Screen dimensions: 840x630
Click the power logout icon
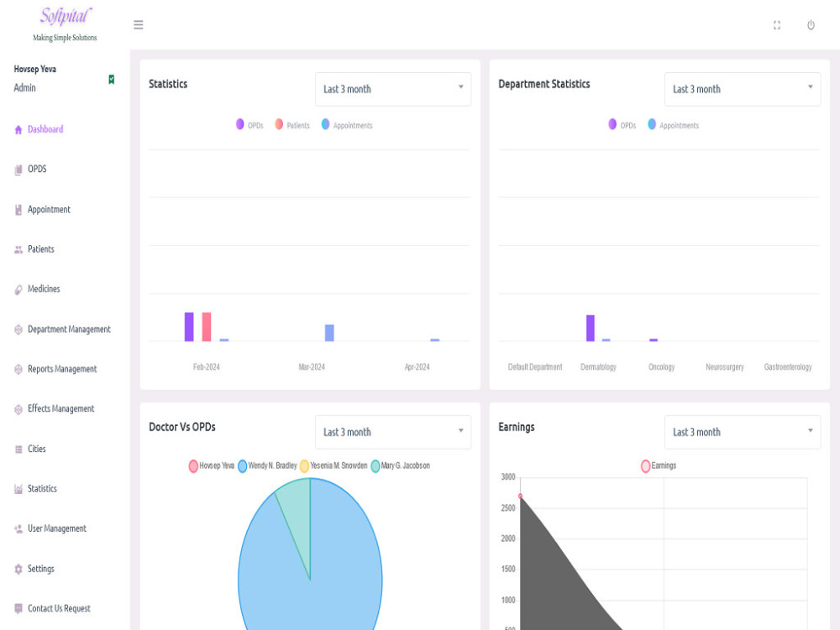pyautogui.click(x=811, y=25)
